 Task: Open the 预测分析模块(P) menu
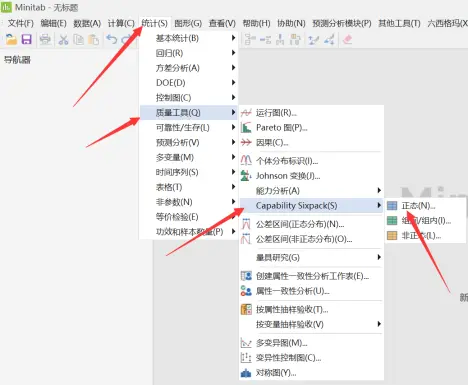tap(342, 23)
